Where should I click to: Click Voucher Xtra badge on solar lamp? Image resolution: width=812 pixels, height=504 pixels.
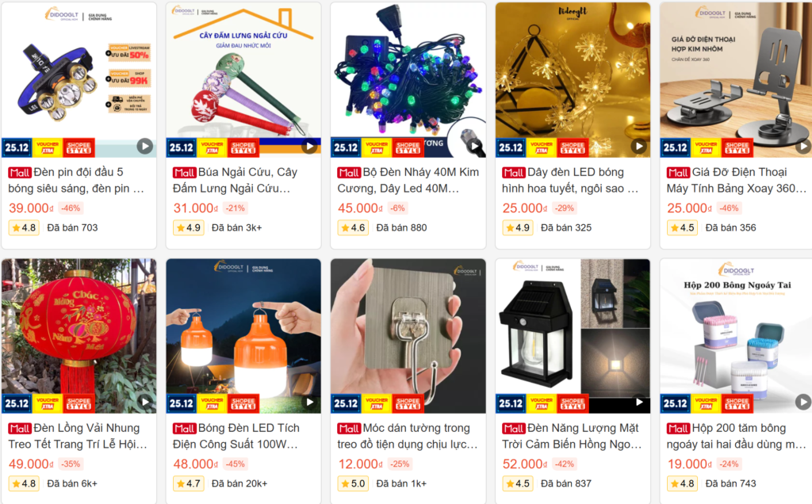point(541,403)
